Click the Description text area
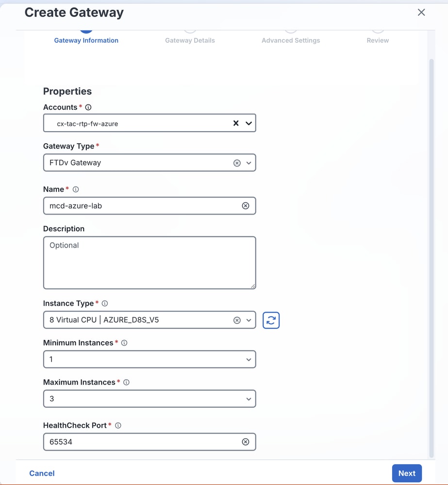 149,263
